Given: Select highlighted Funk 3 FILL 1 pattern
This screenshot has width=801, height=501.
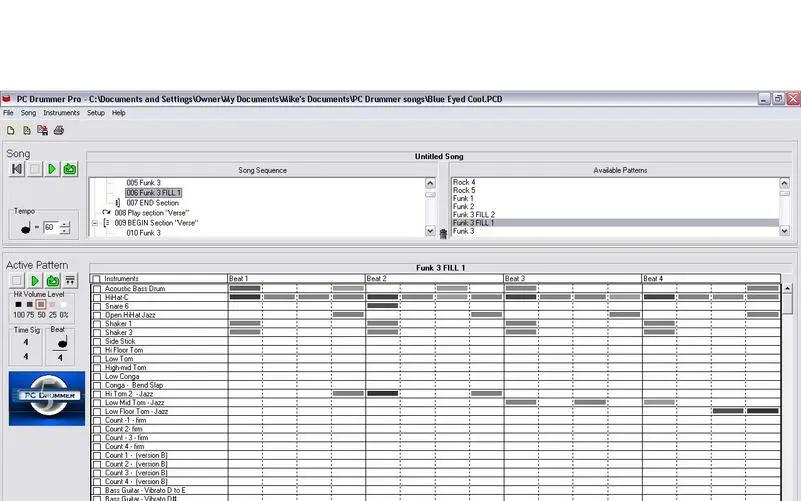Looking at the screenshot, I should 615,223.
